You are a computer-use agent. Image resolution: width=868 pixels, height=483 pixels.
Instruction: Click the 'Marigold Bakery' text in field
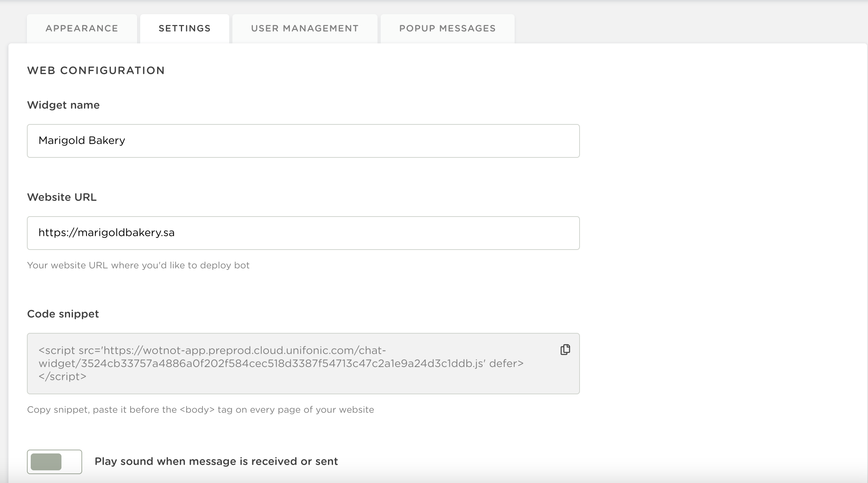pyautogui.click(x=82, y=141)
